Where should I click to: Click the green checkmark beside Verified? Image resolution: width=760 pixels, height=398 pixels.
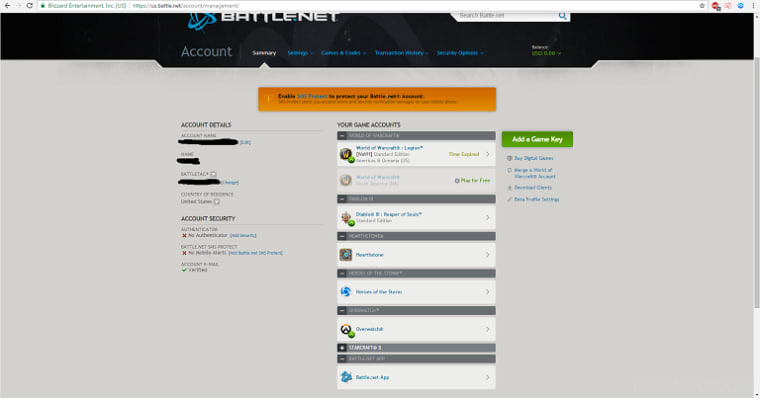184,270
